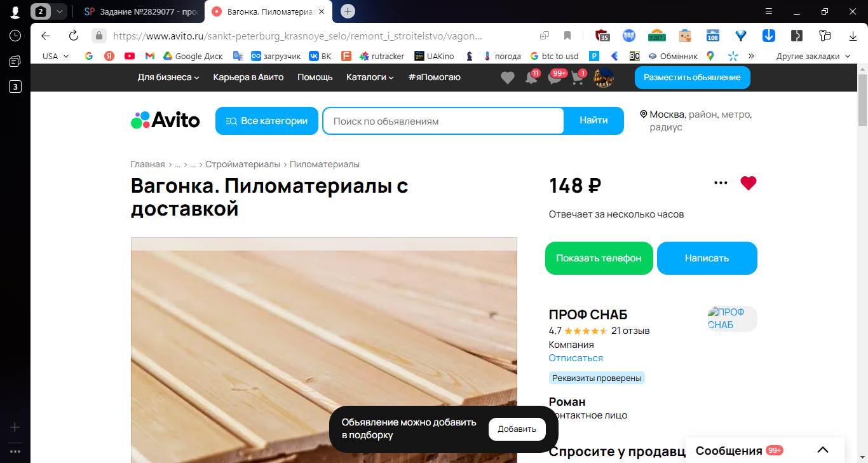
Task: Open the blue download-arrow extension icon
Action: (768, 36)
